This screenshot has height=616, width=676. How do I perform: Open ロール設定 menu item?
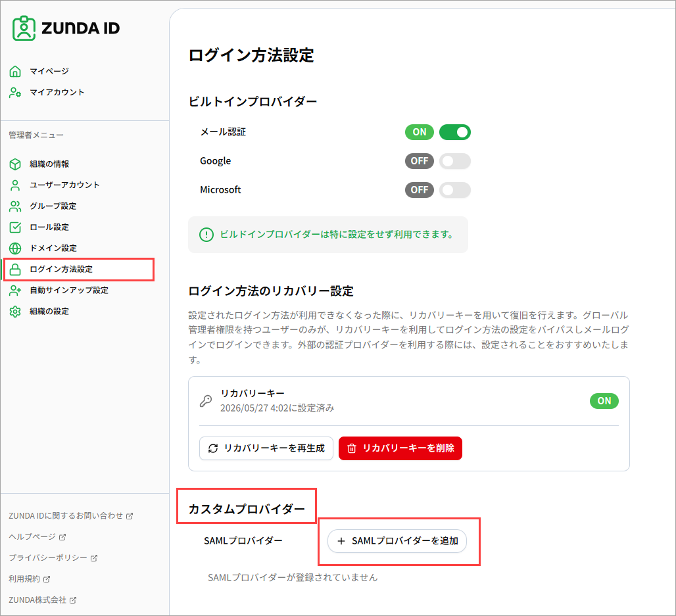tap(49, 227)
